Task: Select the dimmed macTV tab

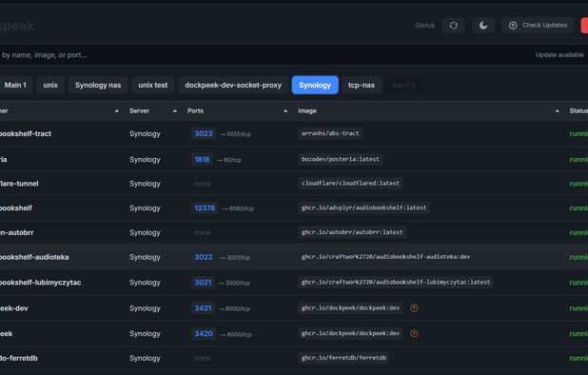Action: pyautogui.click(x=403, y=85)
